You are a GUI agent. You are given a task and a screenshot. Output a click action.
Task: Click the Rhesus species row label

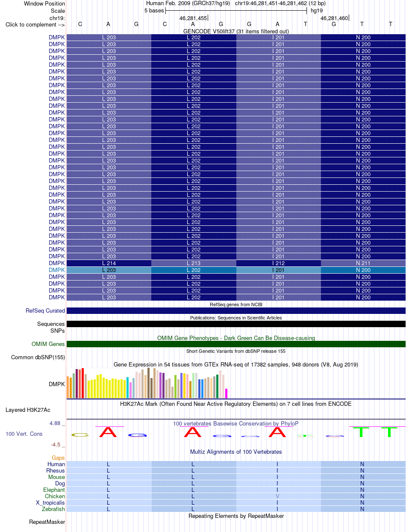point(56,470)
